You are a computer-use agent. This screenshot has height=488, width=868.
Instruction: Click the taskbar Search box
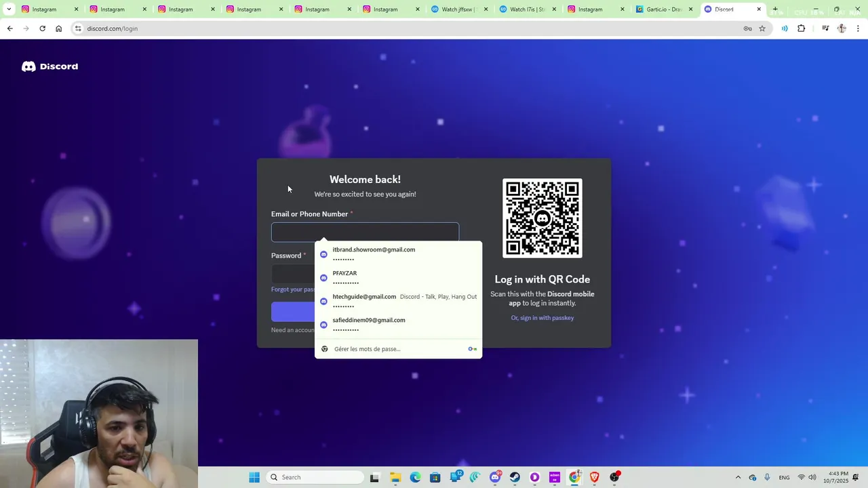point(315,477)
